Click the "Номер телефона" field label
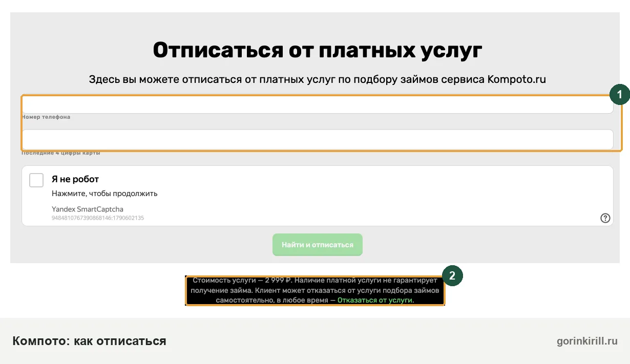Screen dimensions: 630x364 [46, 117]
